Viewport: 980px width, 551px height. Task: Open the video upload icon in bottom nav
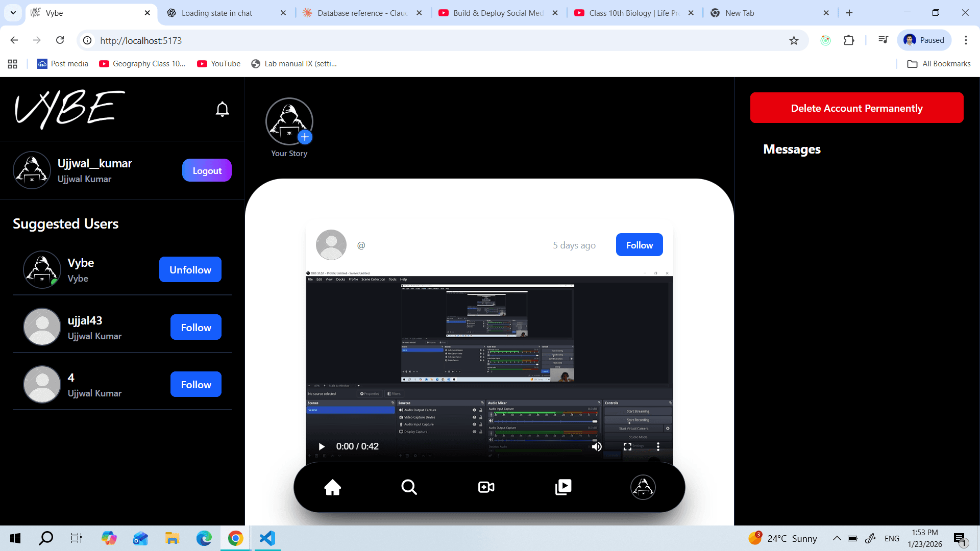click(485, 487)
